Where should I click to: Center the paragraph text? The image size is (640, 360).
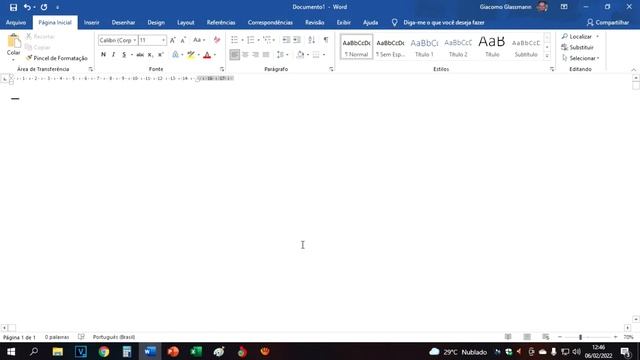[x=245, y=54]
